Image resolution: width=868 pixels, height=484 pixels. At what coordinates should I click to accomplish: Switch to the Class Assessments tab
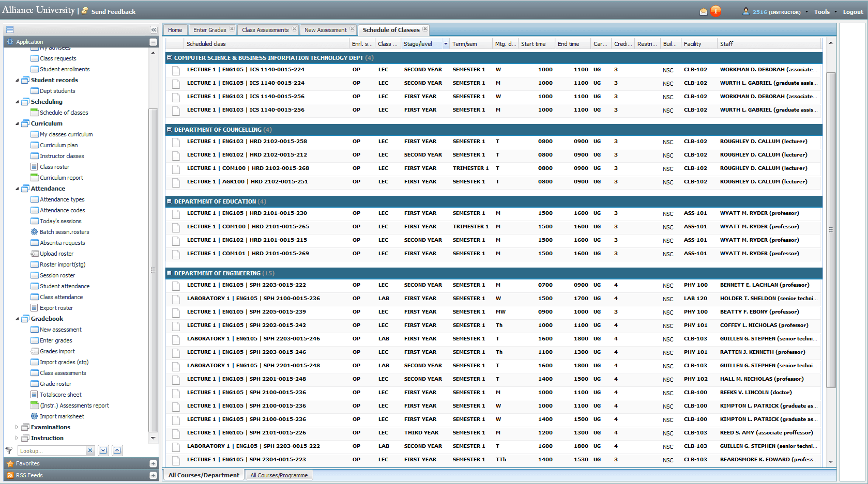pos(265,30)
